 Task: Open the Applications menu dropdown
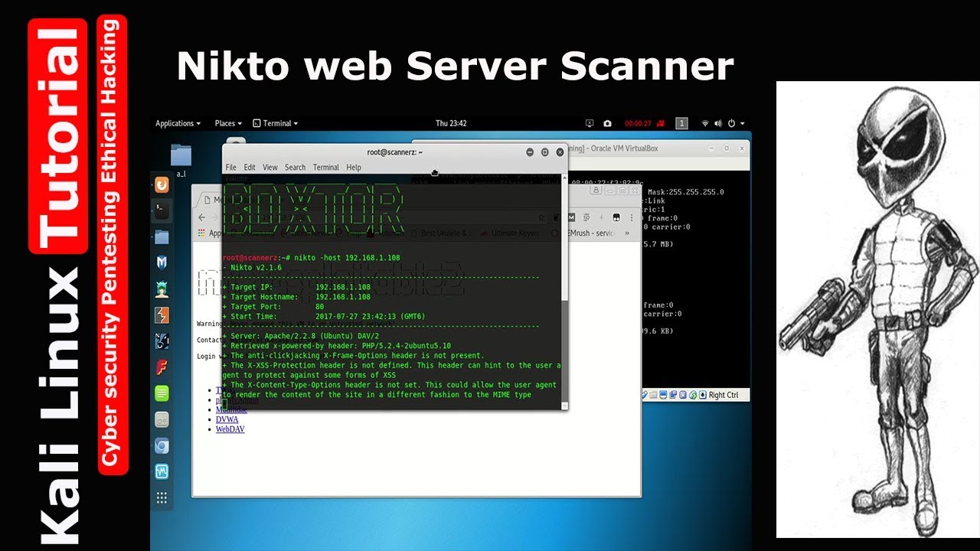(178, 123)
